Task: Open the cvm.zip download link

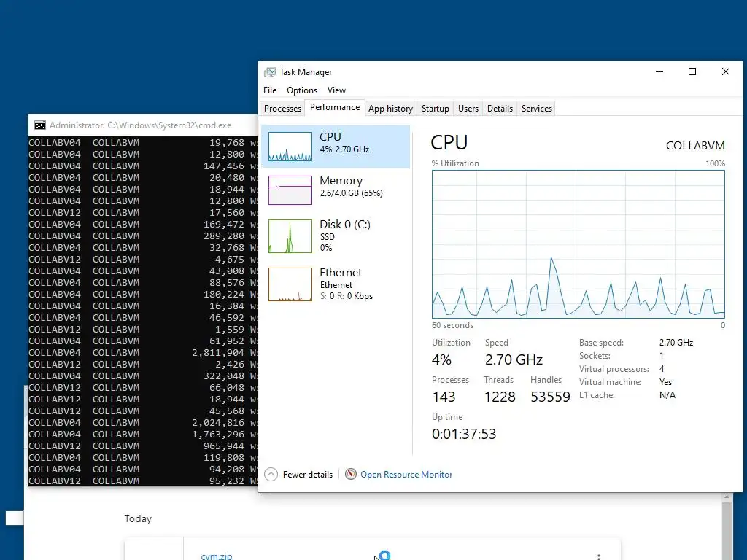Action: pos(216,556)
